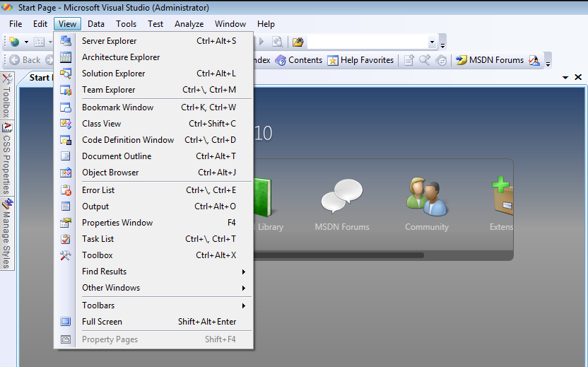Click the MSDN Forums toolbar button label
This screenshot has width=588, height=367.
[496, 60]
